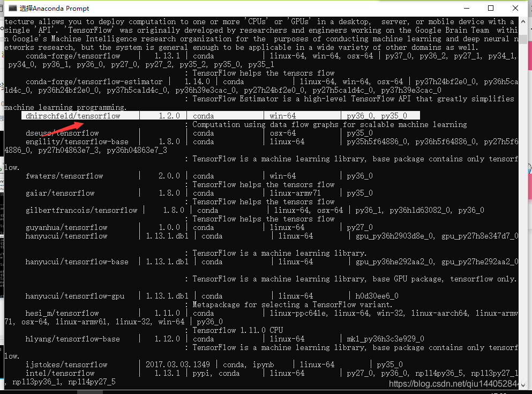The height and width of the screenshot is (394, 532).
Task: Click conda-forge/tensorflow-estimator package name
Action: click(x=94, y=81)
